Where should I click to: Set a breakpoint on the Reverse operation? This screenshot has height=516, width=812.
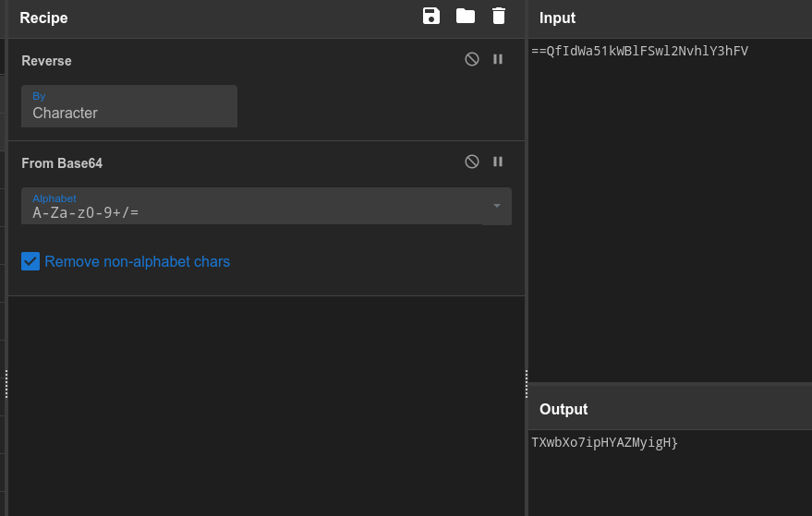point(498,59)
